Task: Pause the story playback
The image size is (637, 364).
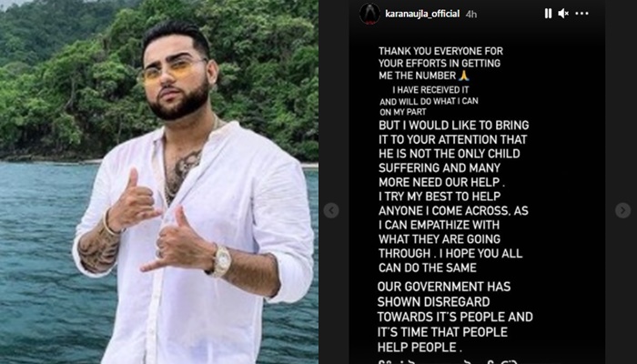Action: coord(548,14)
